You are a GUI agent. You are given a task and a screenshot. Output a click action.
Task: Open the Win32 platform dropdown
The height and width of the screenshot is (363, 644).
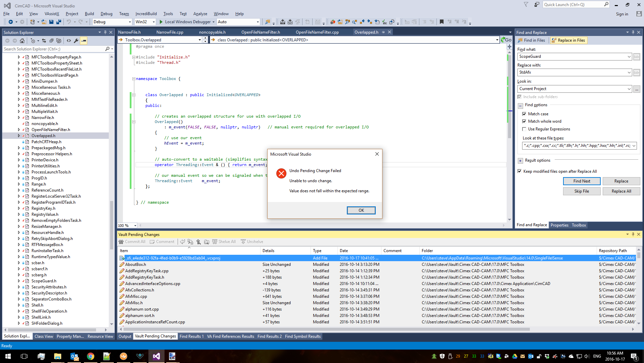point(154,22)
